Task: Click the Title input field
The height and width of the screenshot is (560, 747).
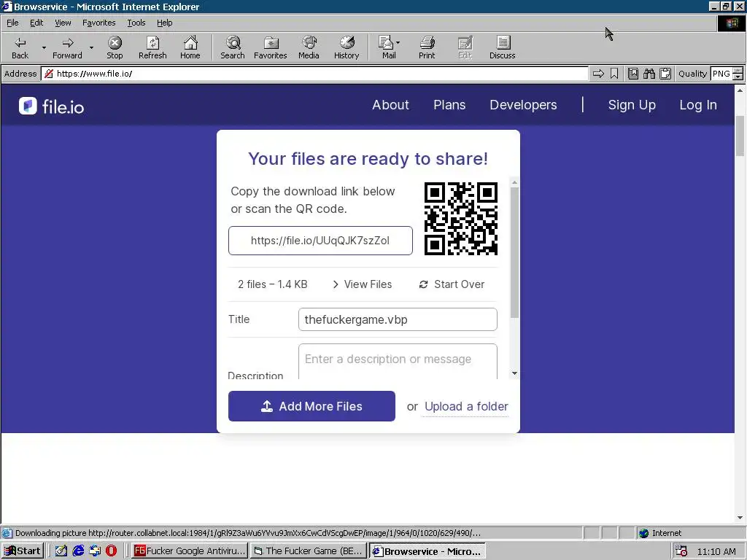Action: 398,319
